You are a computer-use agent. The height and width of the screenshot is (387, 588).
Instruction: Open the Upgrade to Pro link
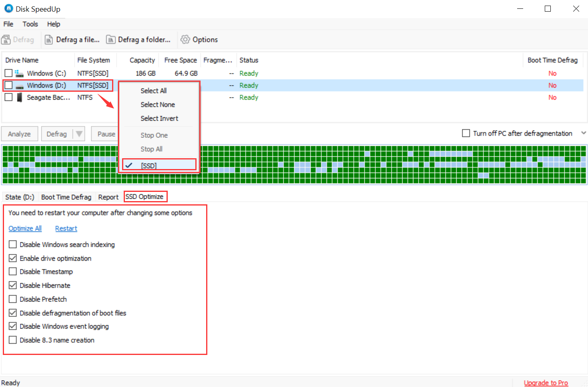(546, 383)
